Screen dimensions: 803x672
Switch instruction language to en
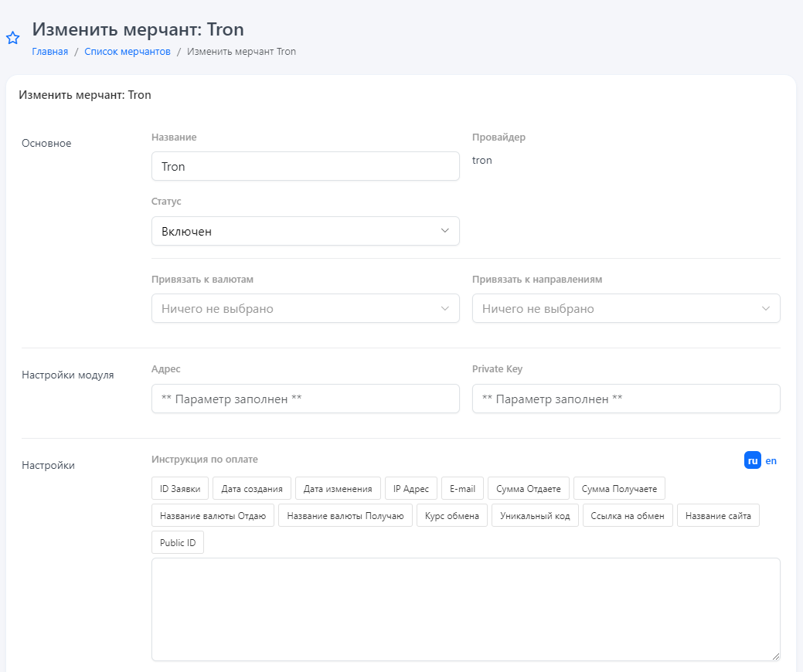click(x=771, y=460)
